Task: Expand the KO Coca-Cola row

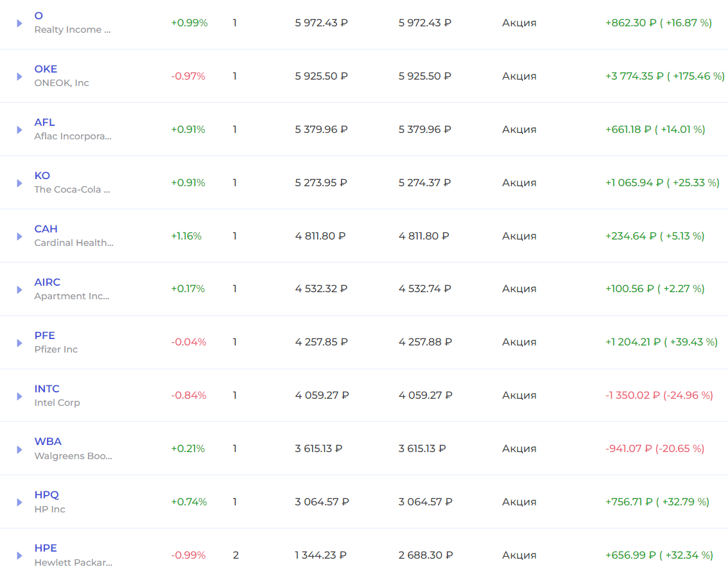Action: (19, 183)
